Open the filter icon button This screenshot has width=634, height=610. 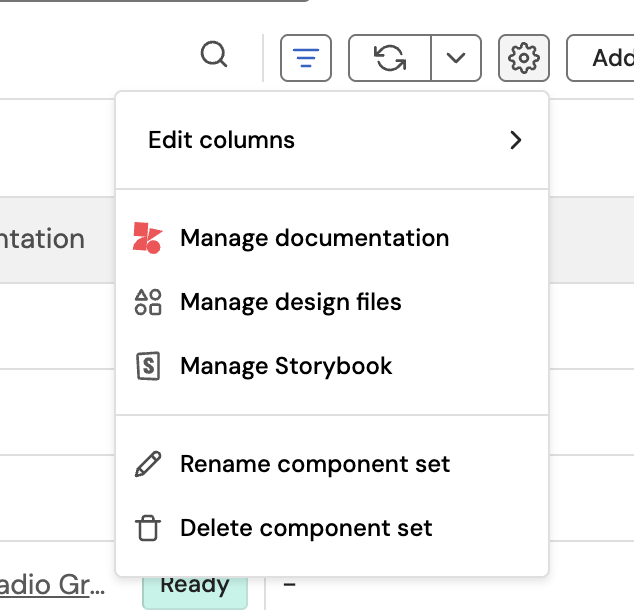[306, 58]
